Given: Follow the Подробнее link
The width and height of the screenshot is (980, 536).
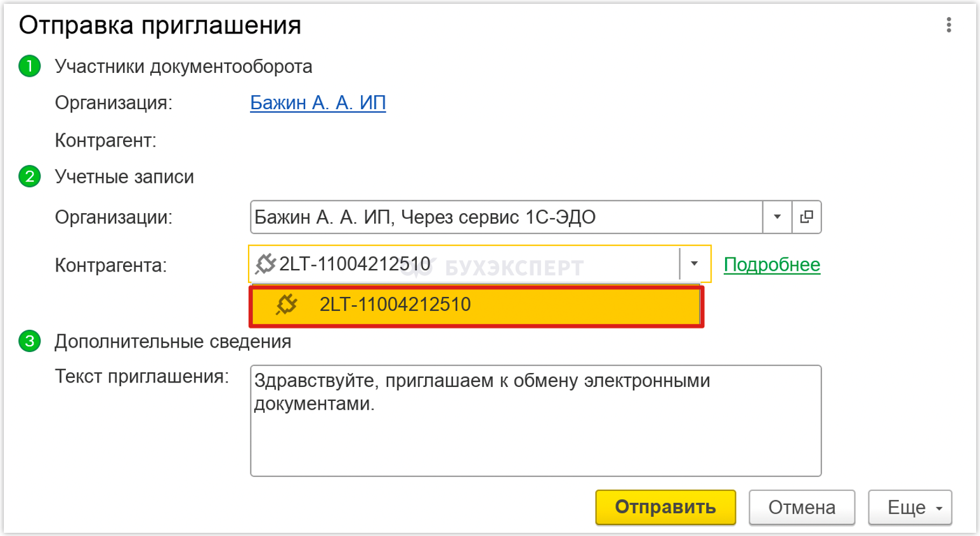Looking at the screenshot, I should click(772, 265).
